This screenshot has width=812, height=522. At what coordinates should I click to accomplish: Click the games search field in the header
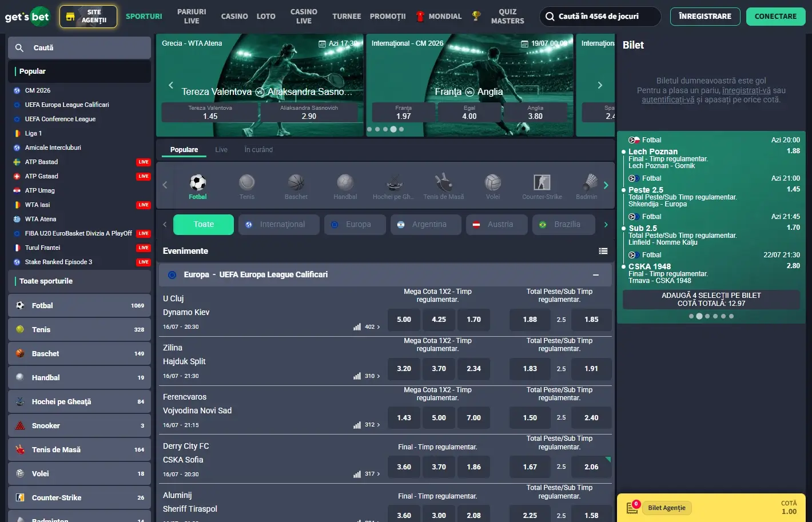pyautogui.click(x=600, y=17)
